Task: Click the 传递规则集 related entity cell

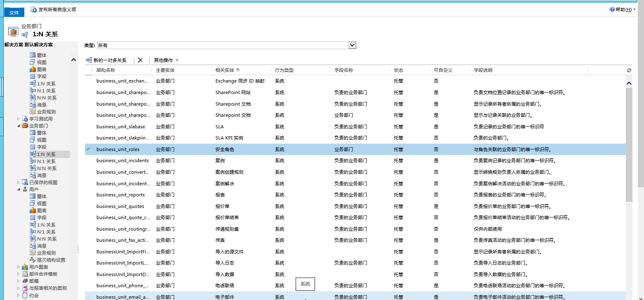Action: [227, 229]
